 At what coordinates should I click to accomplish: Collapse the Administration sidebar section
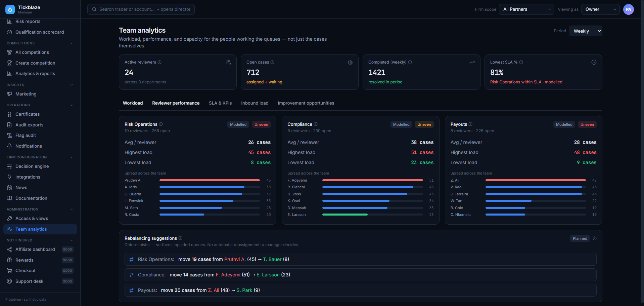coord(71,209)
